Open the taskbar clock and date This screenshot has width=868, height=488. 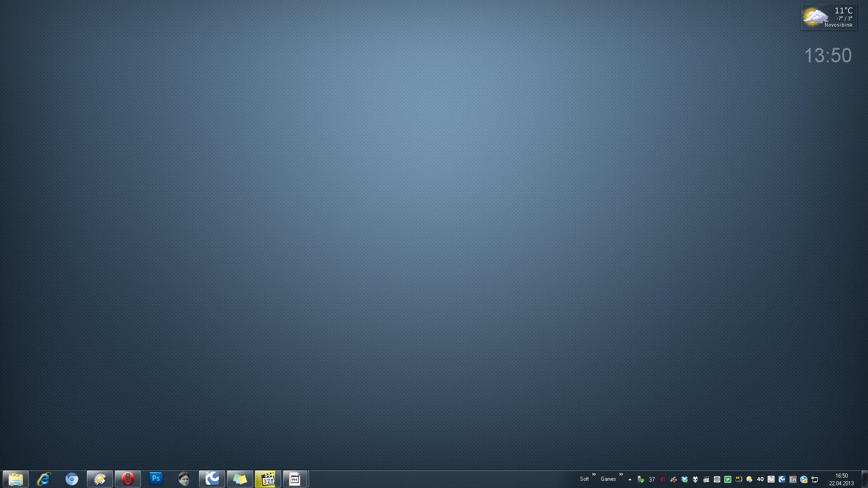coord(841,479)
